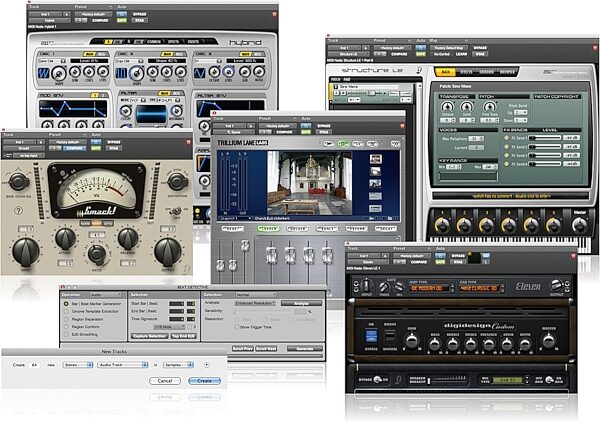Click Bypass in the Smack! plugin header

tap(114, 142)
